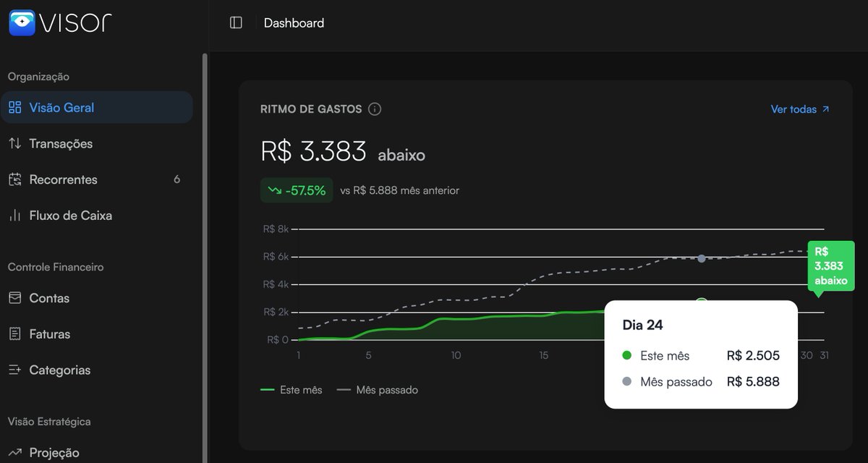The width and height of the screenshot is (868, 463).
Task: Click the RITMO DE GASTOS heading
Action: pyautogui.click(x=311, y=109)
